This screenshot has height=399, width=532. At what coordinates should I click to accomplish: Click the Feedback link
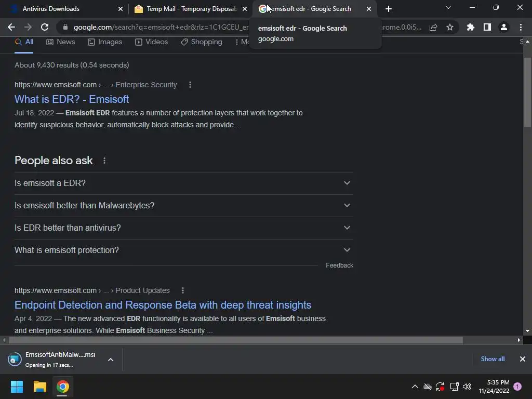click(339, 265)
